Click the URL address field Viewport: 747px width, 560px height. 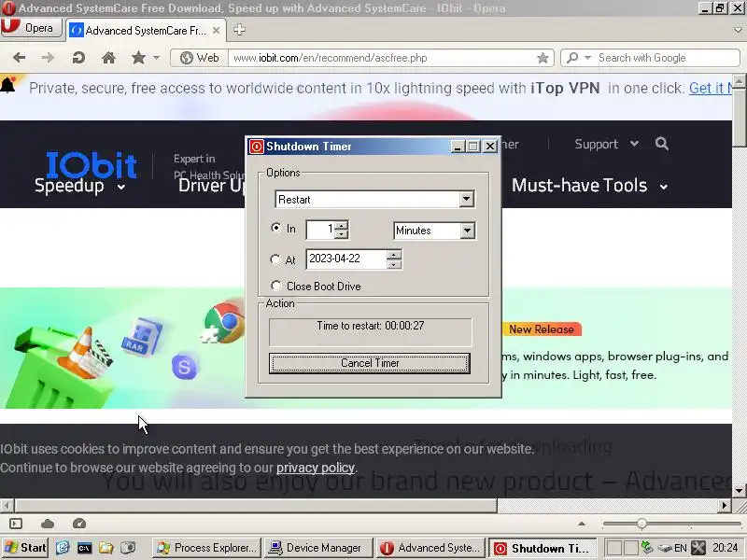(x=381, y=58)
